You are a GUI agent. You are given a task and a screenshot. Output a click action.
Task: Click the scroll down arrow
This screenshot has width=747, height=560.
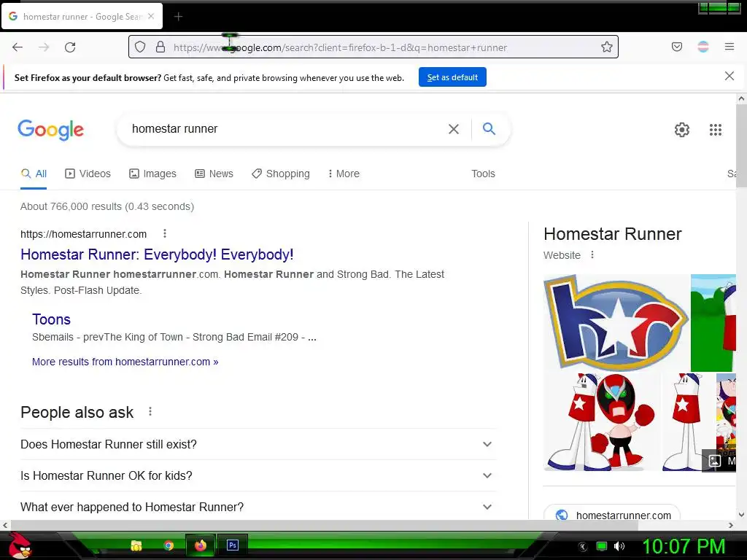[x=741, y=514]
